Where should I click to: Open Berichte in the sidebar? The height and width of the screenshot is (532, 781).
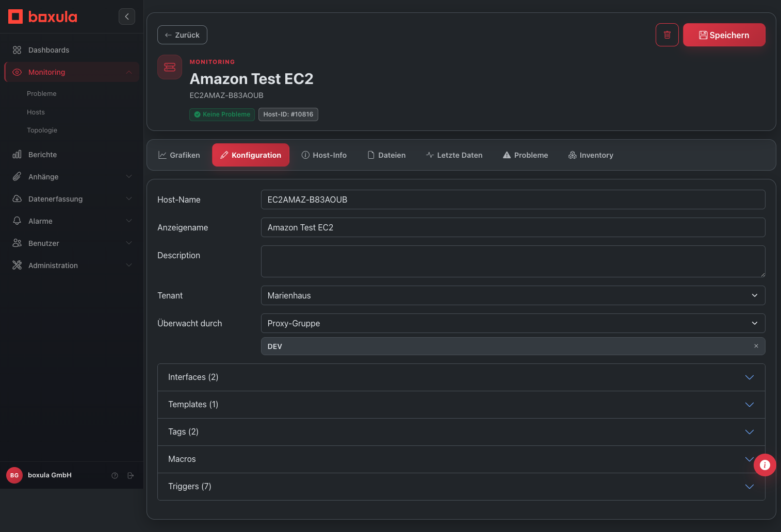[x=72, y=155]
